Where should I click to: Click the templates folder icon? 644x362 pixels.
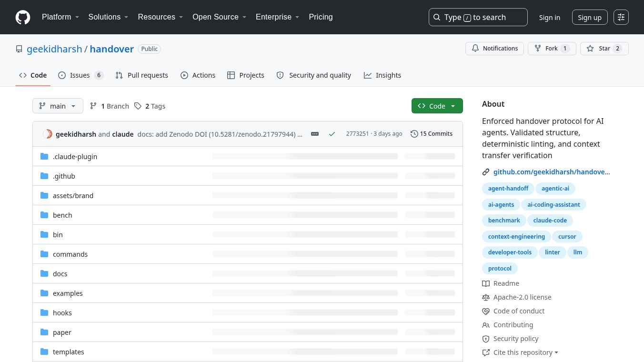tap(45, 352)
